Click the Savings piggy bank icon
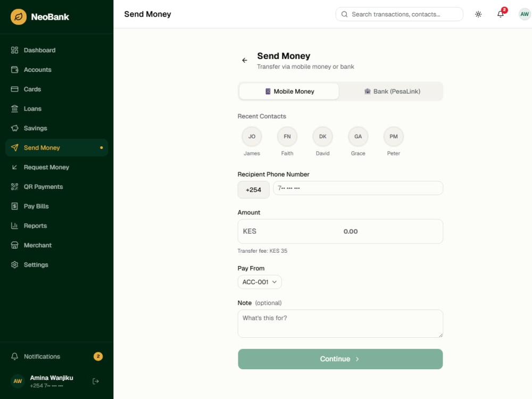Screen dimensions: 532x399 [14, 128]
